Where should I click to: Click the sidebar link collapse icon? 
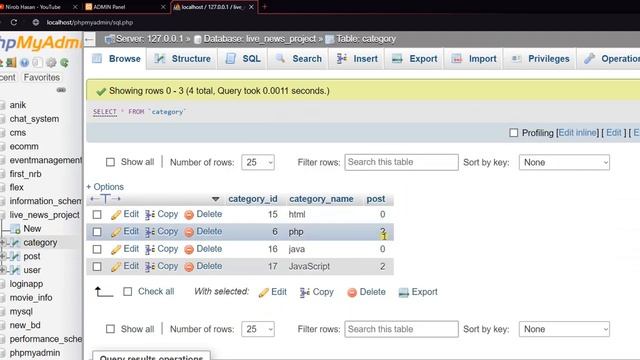tap(61, 90)
